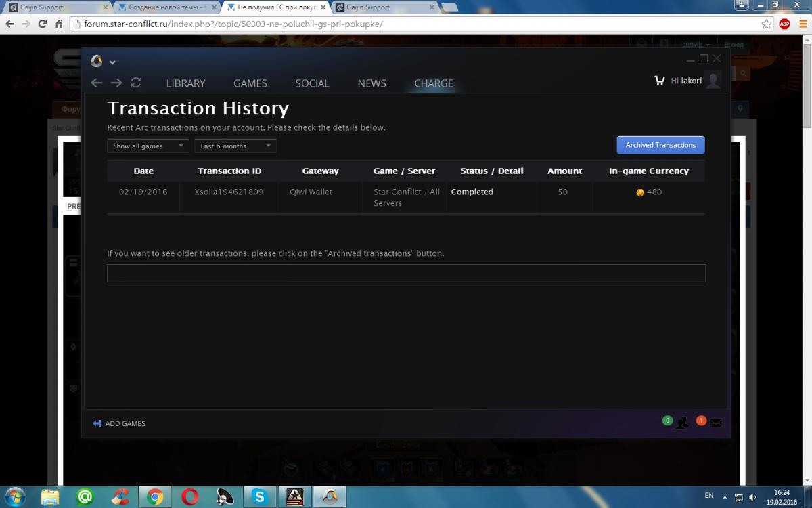
Task: Open the Star Conflict game taskbar icon
Action: click(x=296, y=496)
